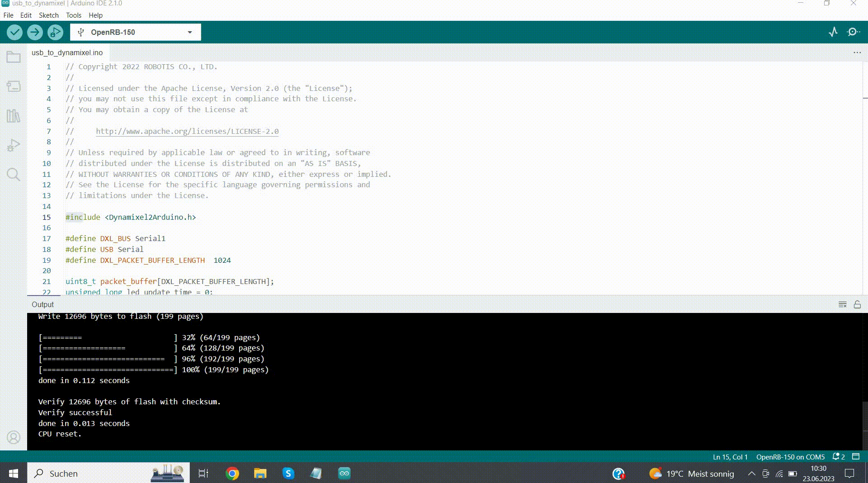Click 'Verify successful' in the output
This screenshot has width=868, height=483.
tap(75, 412)
